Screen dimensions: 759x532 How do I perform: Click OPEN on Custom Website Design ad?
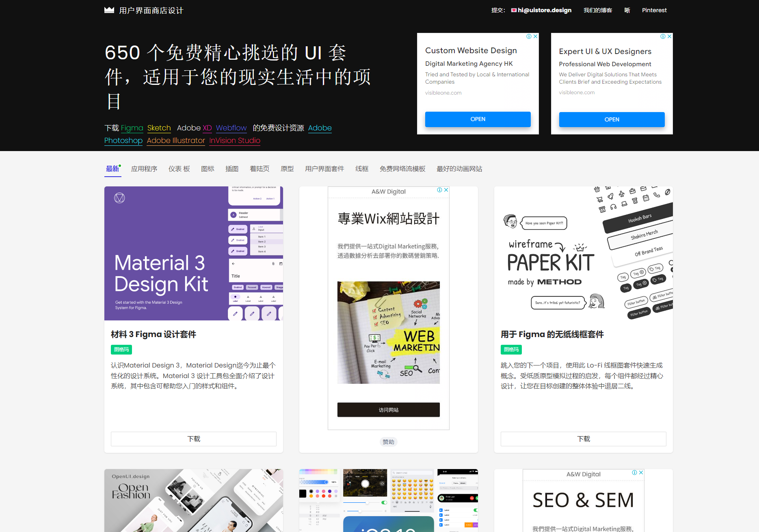pos(478,119)
